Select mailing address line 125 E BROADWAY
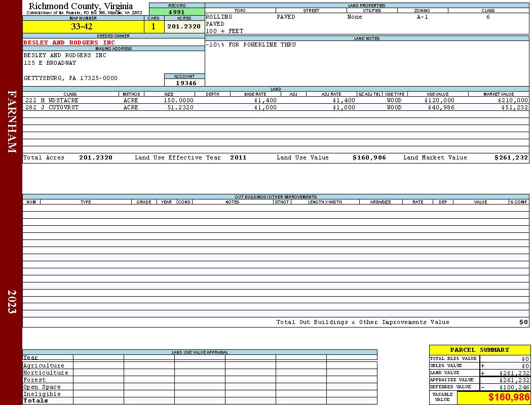Viewport: 532px width, 405px height. (x=50, y=63)
